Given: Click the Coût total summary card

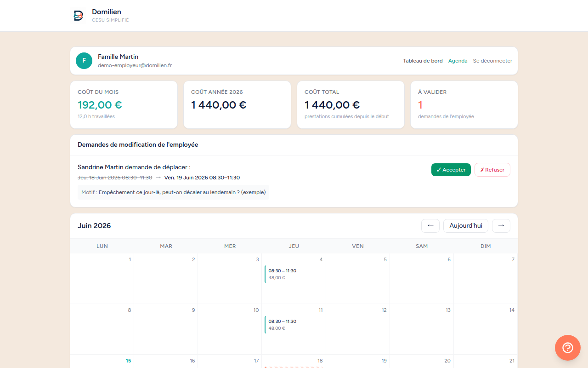Looking at the screenshot, I should (351, 105).
